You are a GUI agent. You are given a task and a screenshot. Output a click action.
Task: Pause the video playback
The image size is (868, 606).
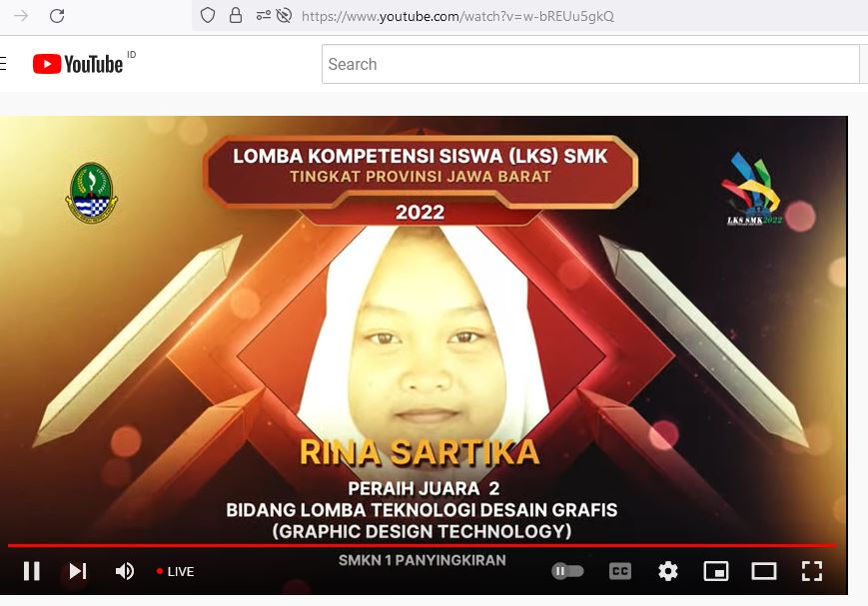32,571
